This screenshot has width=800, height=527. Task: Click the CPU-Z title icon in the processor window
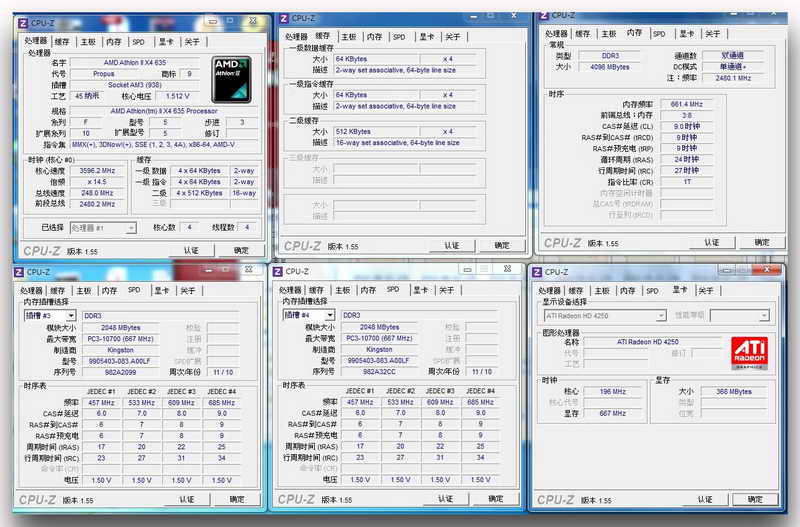tap(22, 23)
